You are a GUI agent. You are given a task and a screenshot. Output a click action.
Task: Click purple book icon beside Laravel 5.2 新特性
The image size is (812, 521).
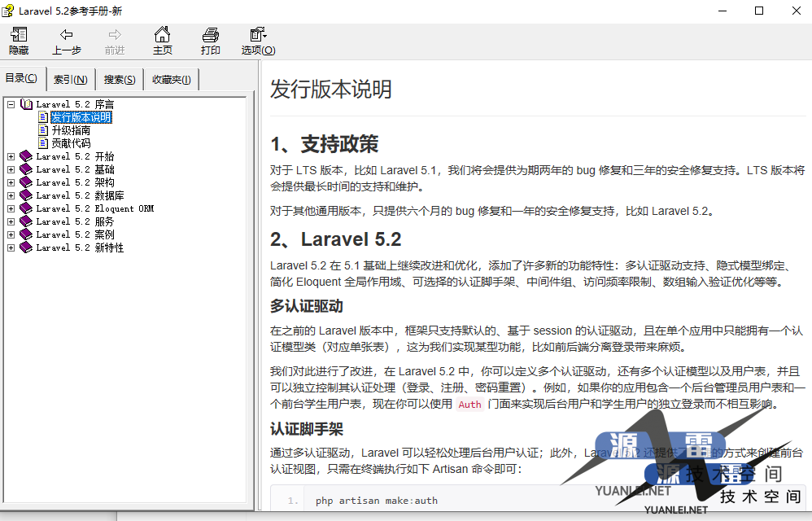coord(26,247)
